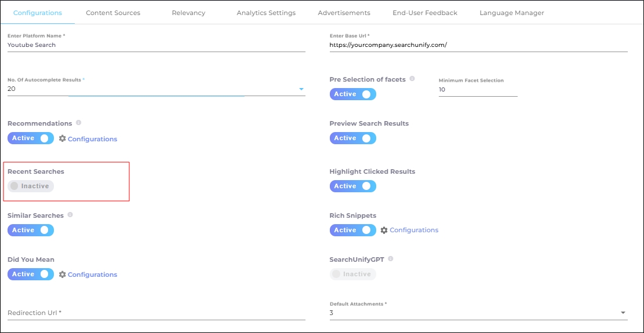Enable the Recent Searches toggle
Screen dimensions: 644x333
tap(31, 186)
